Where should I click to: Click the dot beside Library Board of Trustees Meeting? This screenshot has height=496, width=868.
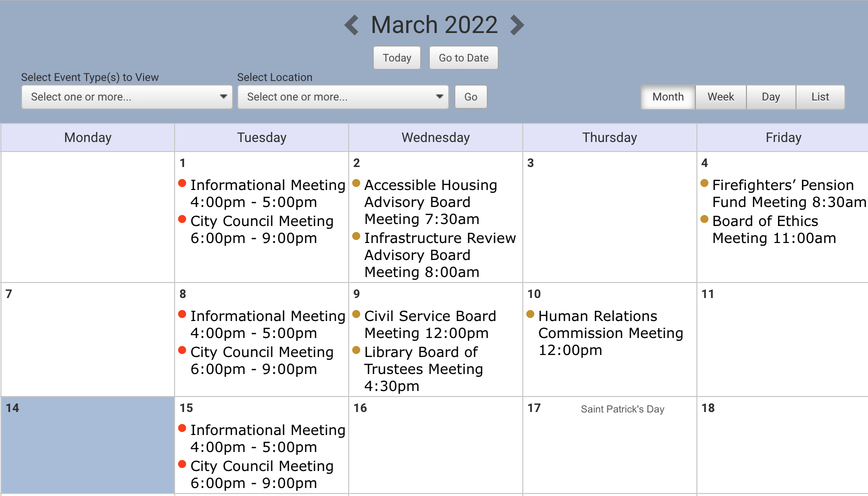pos(356,350)
